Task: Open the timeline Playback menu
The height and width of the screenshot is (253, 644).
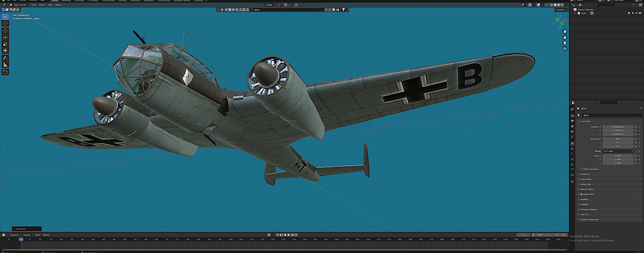Action: (x=16, y=235)
